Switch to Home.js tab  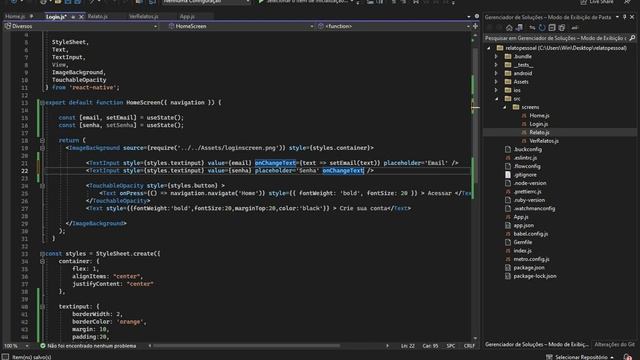click(15, 17)
